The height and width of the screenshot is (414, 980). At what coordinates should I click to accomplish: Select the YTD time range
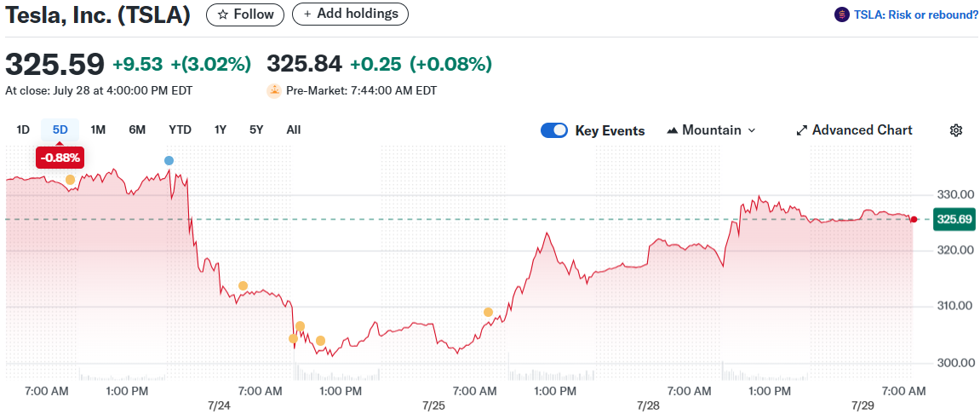(x=180, y=130)
